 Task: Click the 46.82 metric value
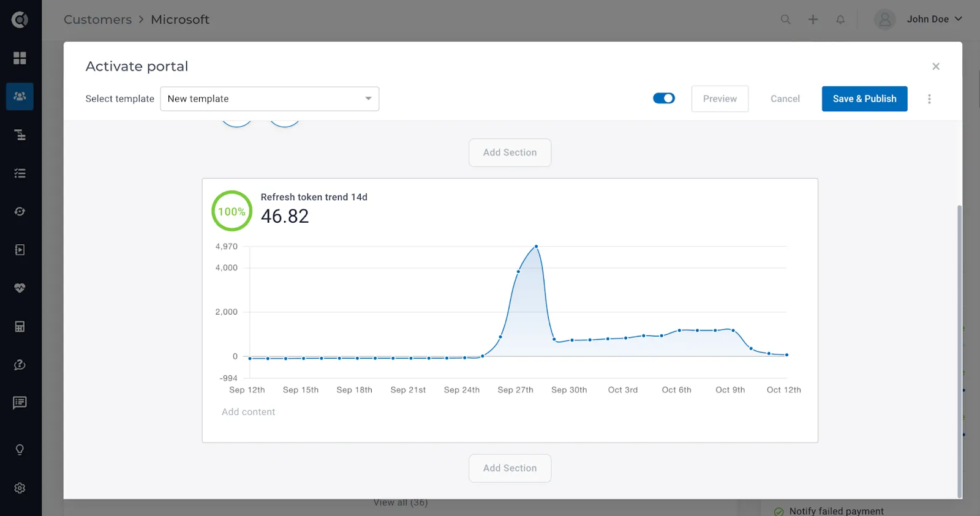pos(285,216)
